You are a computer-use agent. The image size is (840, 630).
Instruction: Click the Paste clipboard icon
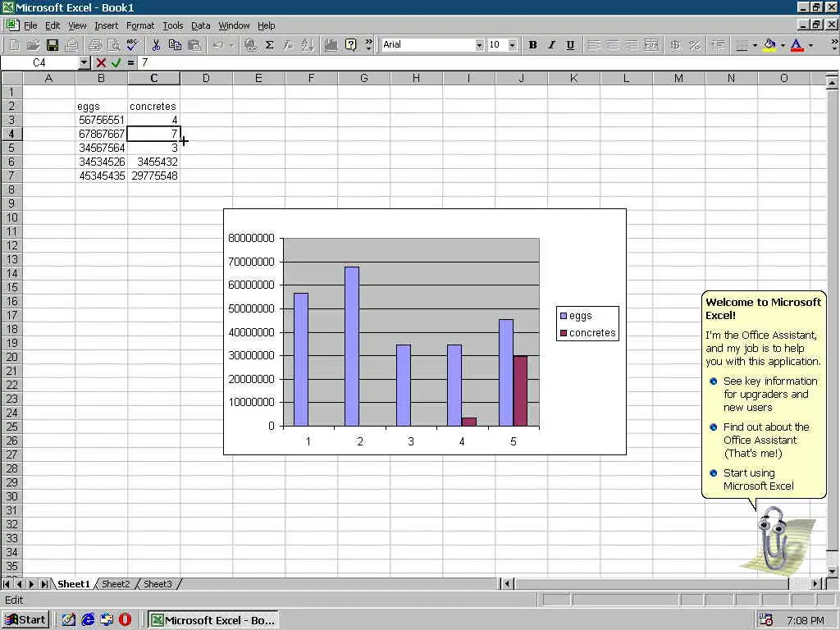194,45
